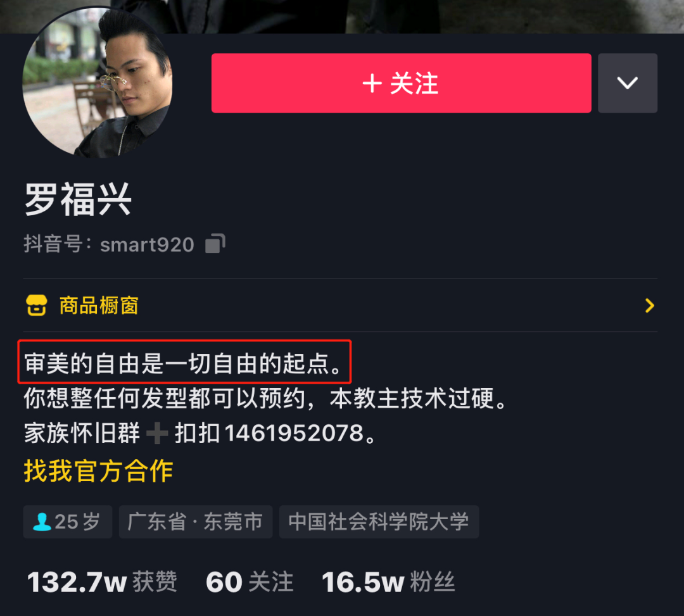The width and height of the screenshot is (684, 616).
Task: Tap the gray plus emoji in bio
Action: 157,433
